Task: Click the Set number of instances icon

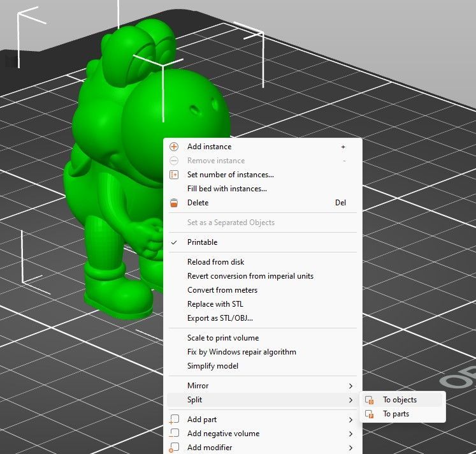Action: pos(174,175)
